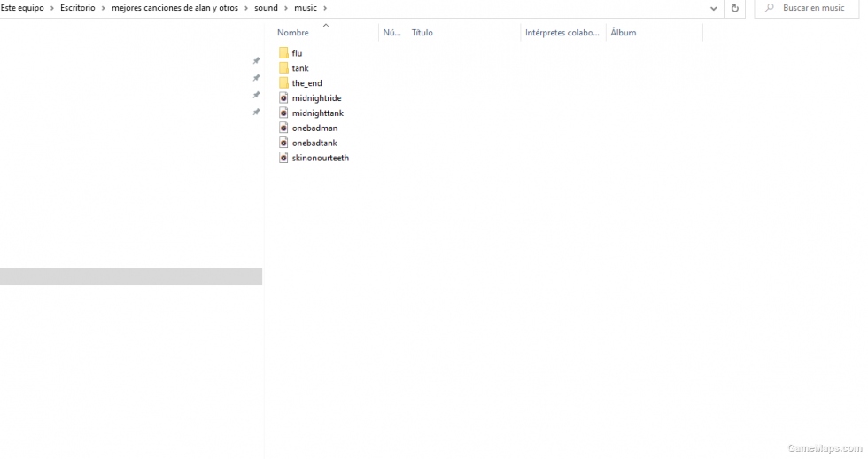Select the midnighttank audio file icon
This screenshot has height=459, width=868.
point(283,113)
